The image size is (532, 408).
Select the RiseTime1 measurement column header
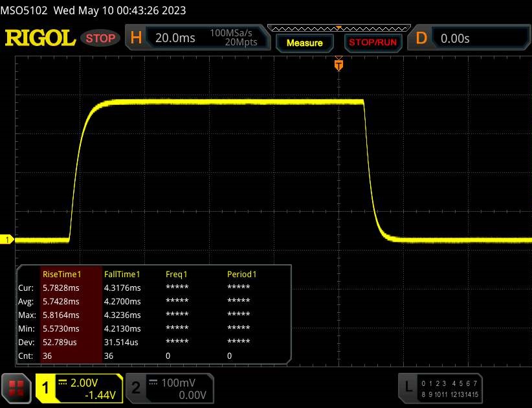61,274
